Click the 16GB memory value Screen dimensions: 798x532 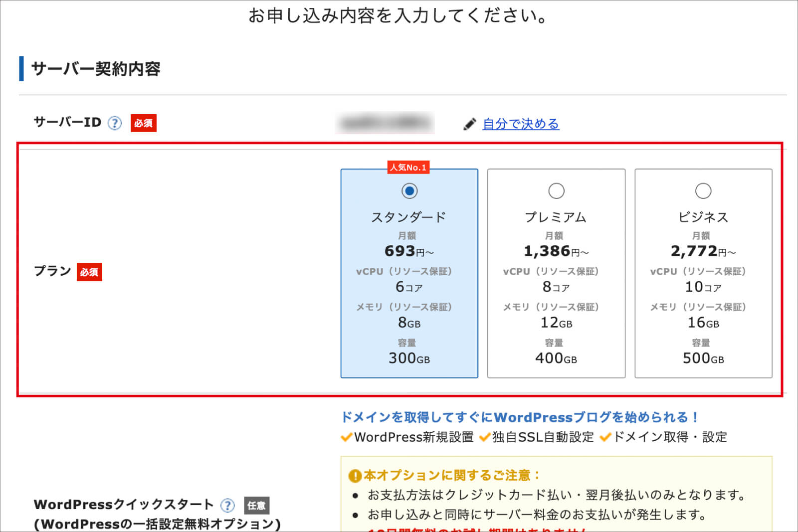tap(703, 323)
